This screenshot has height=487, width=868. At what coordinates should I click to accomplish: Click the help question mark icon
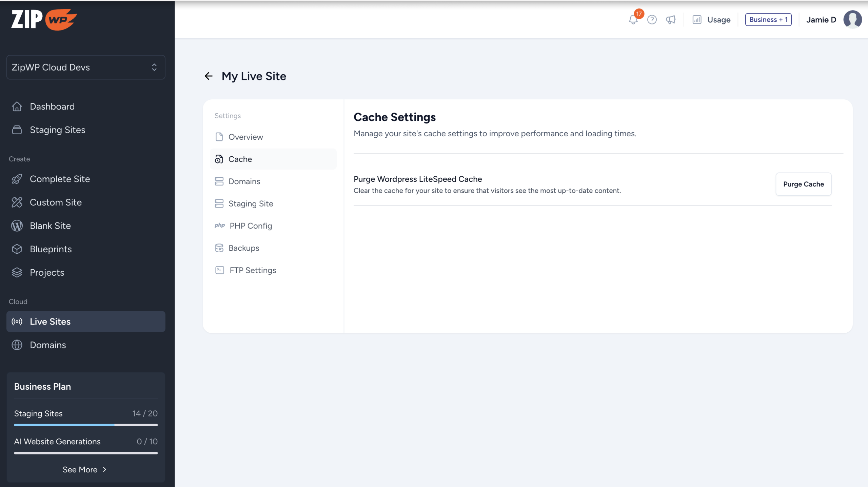(652, 20)
